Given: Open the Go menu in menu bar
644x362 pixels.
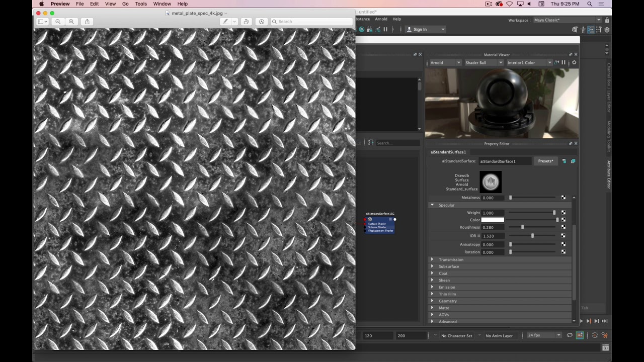Looking at the screenshot, I should pos(125,4).
